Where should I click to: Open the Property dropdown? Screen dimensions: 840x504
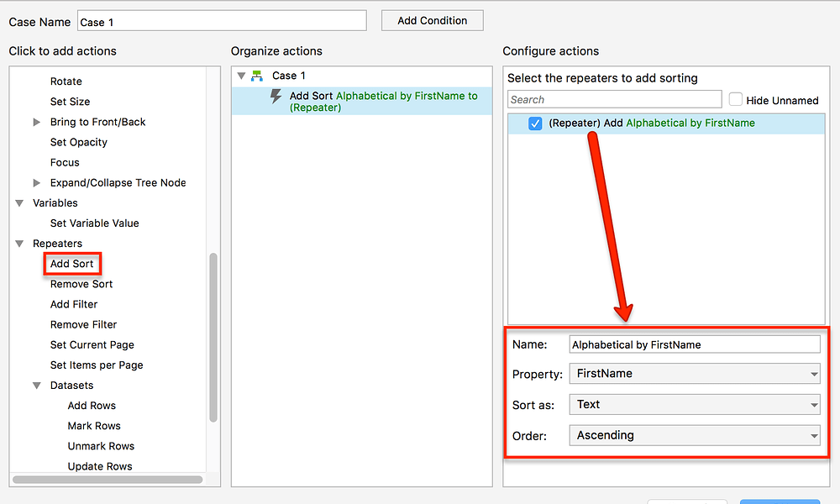(x=694, y=374)
